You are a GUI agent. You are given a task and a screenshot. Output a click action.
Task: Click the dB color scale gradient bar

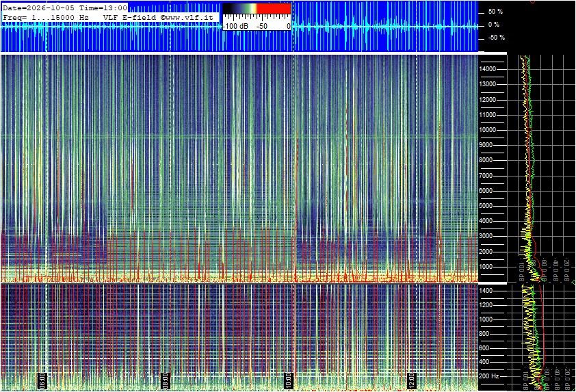257,9
